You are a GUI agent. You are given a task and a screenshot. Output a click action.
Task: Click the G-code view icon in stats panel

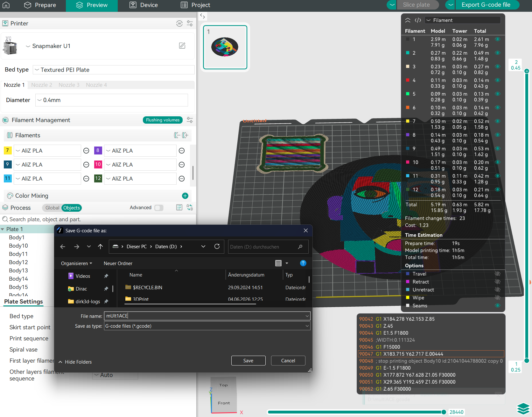418,20
